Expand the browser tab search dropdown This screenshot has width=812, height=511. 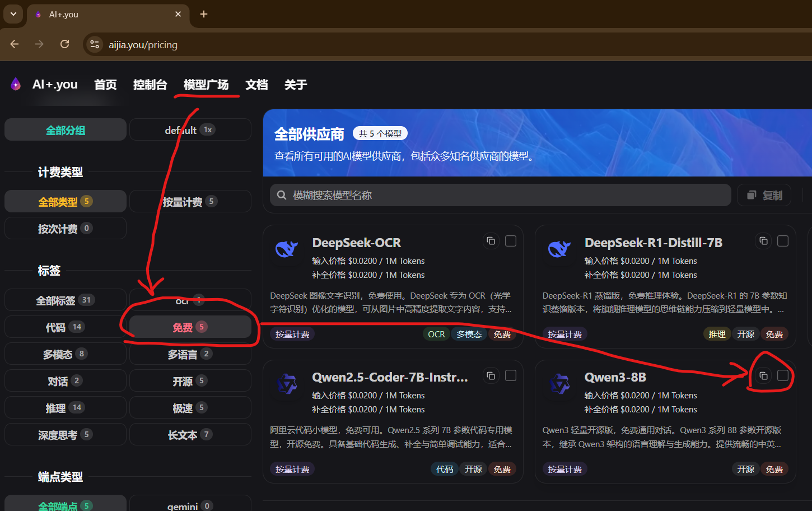[13, 14]
